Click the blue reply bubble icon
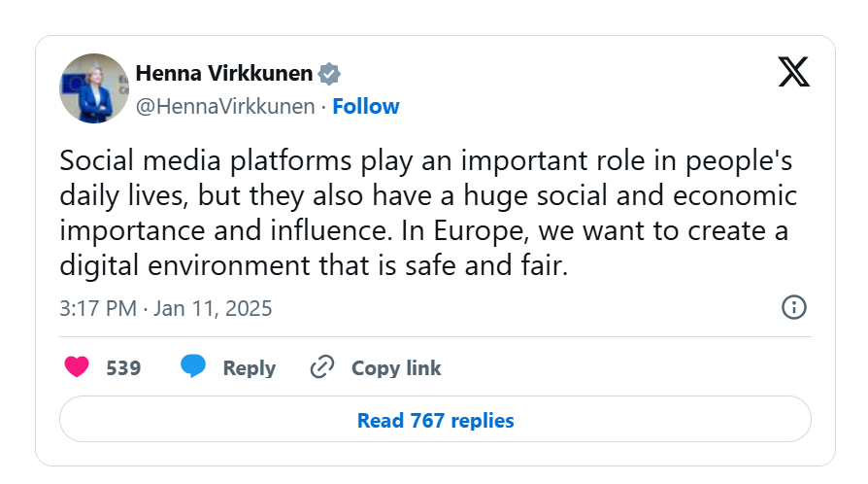This screenshot has width=868, height=484. tap(193, 367)
